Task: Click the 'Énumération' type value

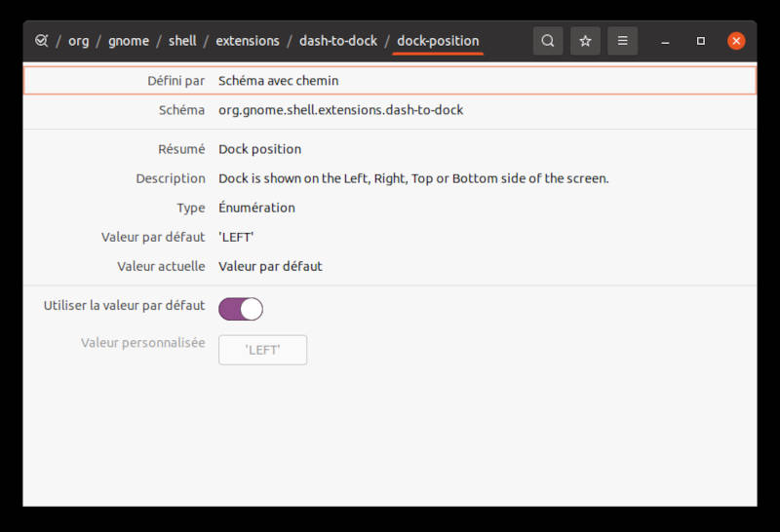Action: [x=256, y=208]
